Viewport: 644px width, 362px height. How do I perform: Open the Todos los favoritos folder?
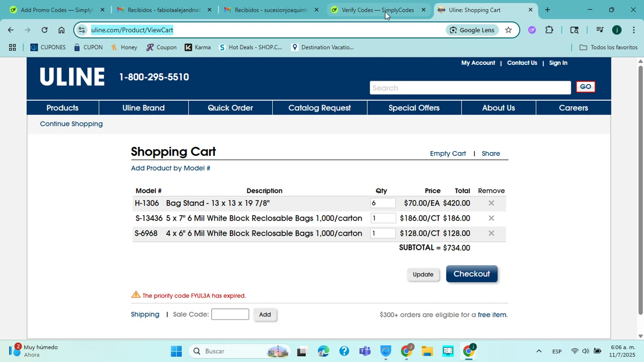[608, 47]
